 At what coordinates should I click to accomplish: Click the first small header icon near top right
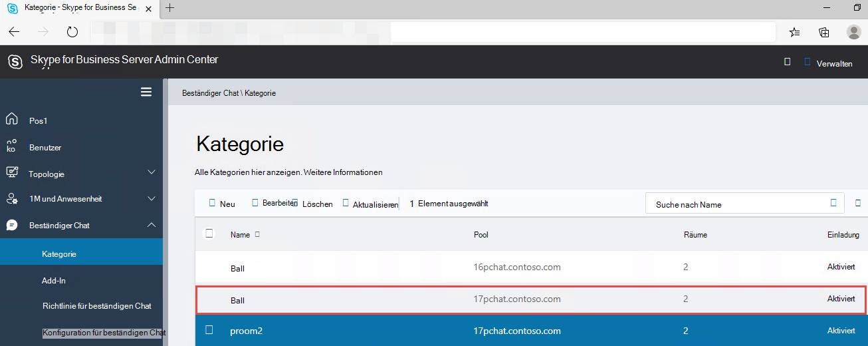[x=787, y=62]
